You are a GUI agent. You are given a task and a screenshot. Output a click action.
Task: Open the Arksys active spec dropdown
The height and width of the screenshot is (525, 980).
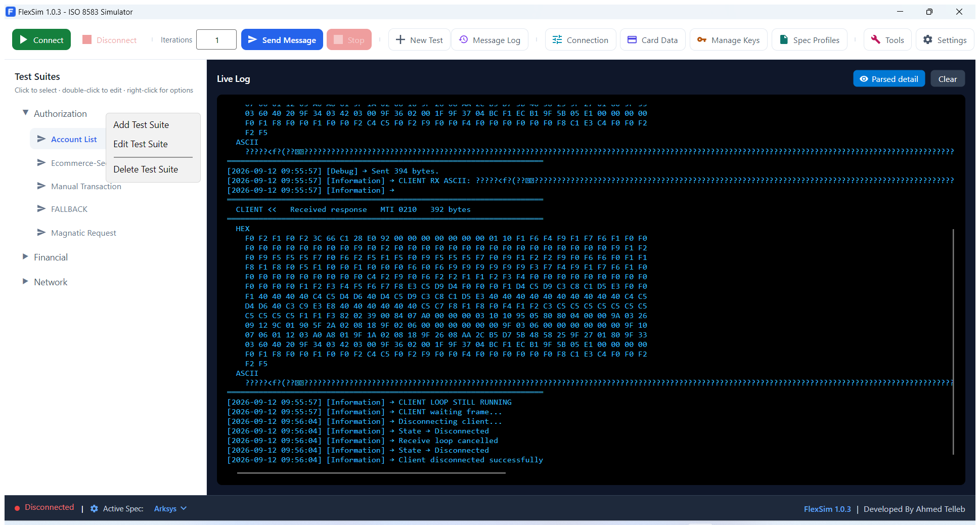(170, 508)
